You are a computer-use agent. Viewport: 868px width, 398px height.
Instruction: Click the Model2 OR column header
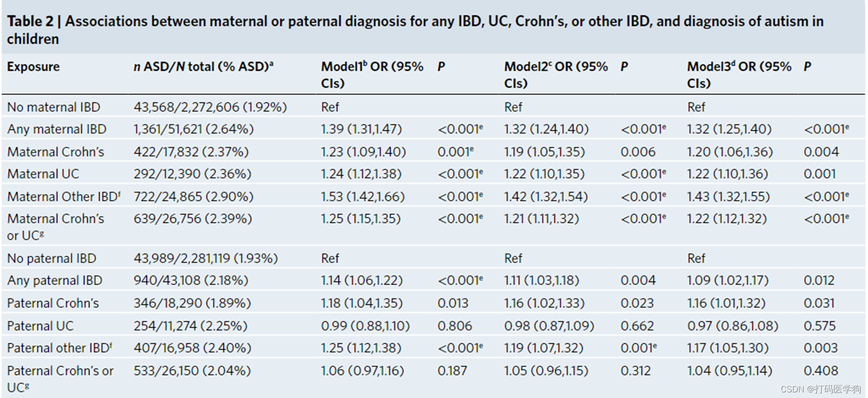pos(556,75)
